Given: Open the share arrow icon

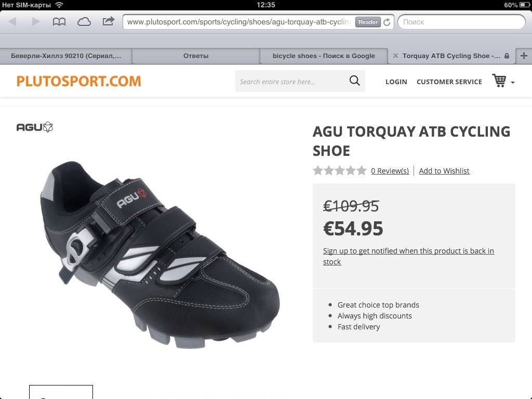Looking at the screenshot, I should coord(108,21).
